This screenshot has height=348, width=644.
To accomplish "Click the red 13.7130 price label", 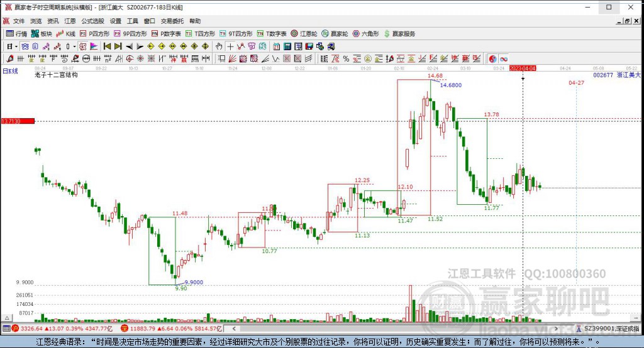I will (x=18, y=121).
